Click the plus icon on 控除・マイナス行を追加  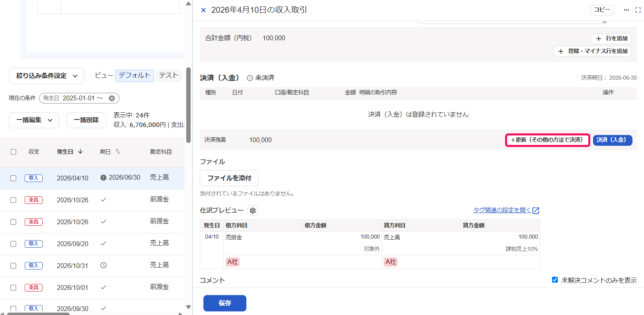point(561,51)
